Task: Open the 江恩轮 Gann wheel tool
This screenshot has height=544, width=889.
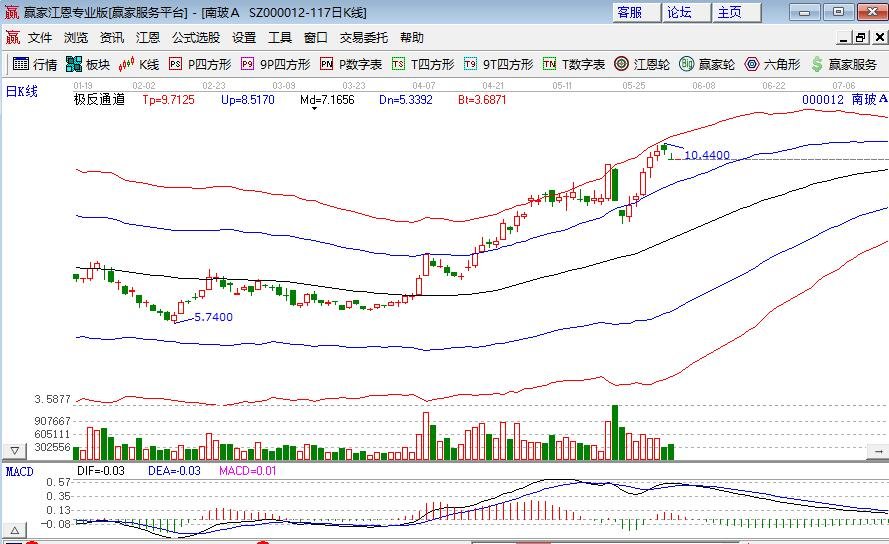Action: pos(640,64)
